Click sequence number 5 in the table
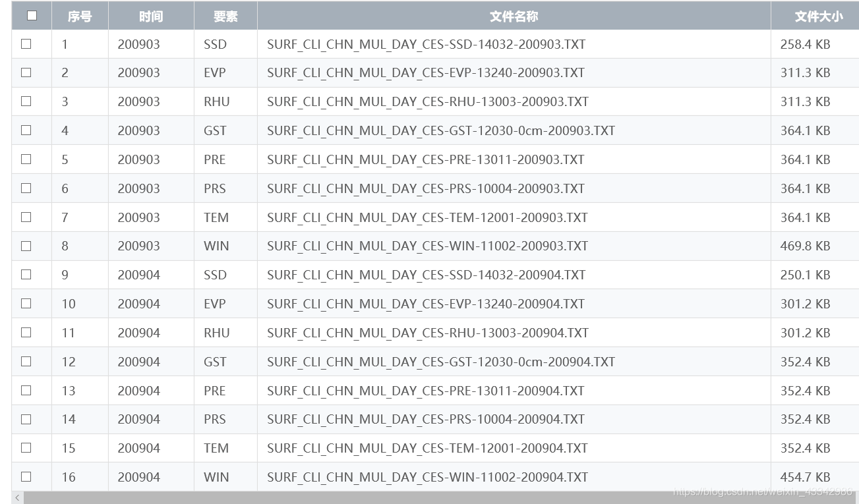The image size is (859, 504). [65, 159]
